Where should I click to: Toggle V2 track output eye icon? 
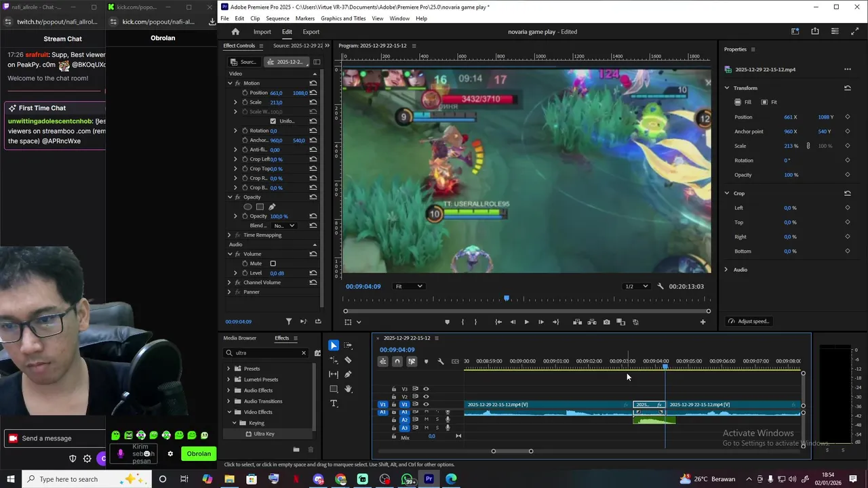426,396
